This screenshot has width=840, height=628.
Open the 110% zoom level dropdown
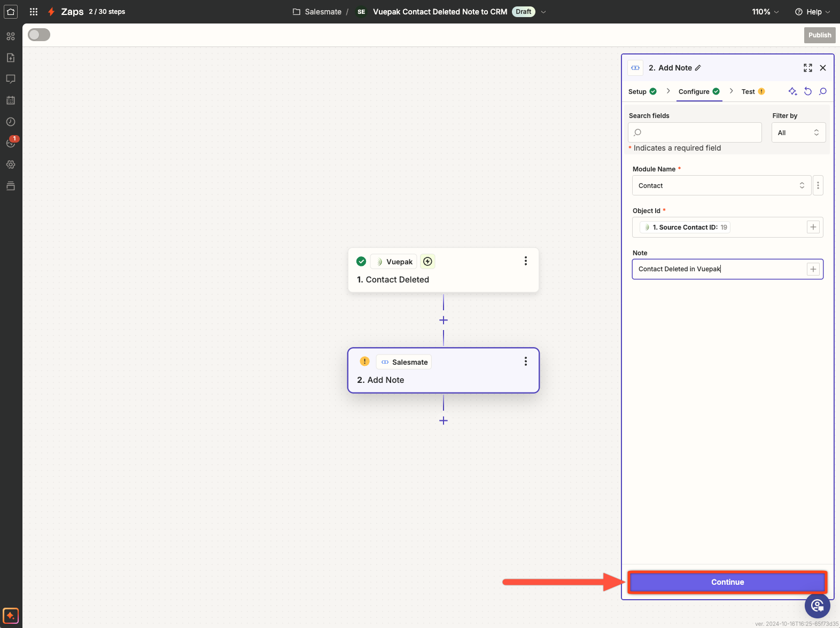pyautogui.click(x=765, y=12)
